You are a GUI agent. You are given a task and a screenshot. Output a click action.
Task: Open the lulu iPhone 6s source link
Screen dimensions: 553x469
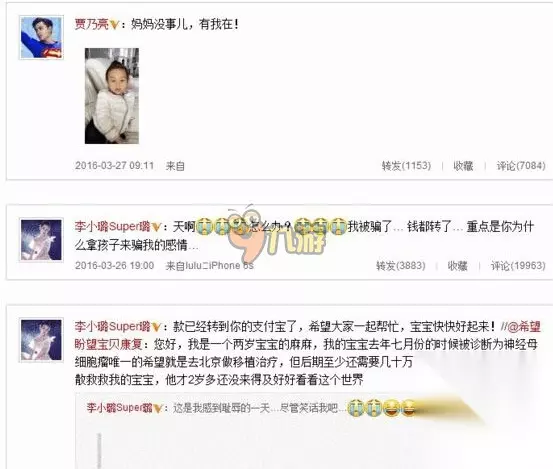pyautogui.click(x=209, y=266)
